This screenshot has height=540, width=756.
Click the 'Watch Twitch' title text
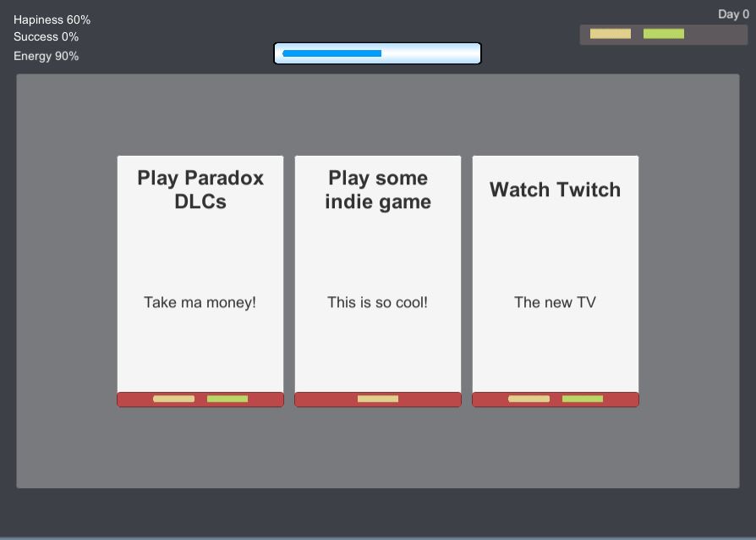555,190
